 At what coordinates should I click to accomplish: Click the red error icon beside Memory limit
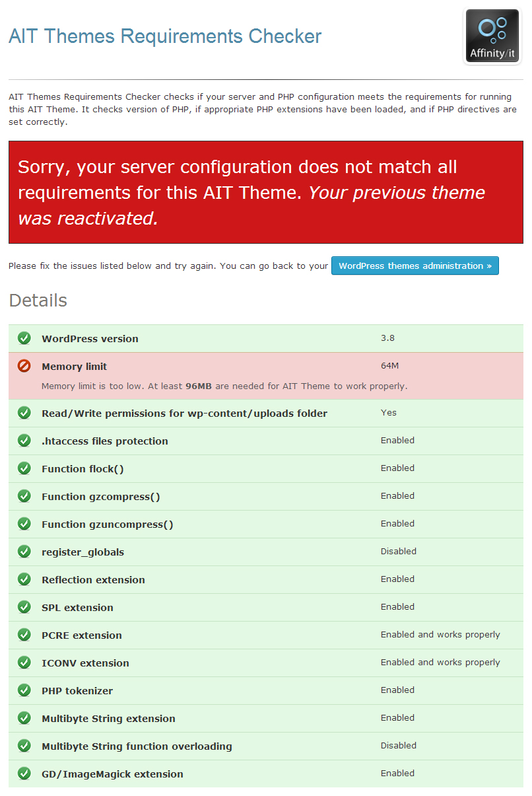coord(24,366)
